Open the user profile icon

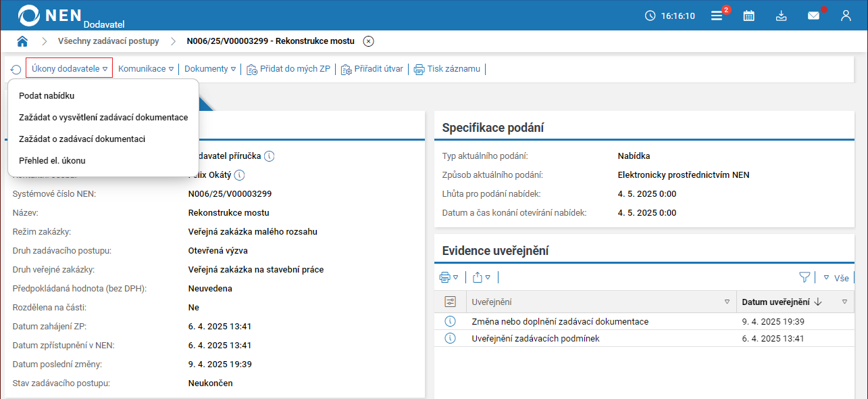point(846,16)
